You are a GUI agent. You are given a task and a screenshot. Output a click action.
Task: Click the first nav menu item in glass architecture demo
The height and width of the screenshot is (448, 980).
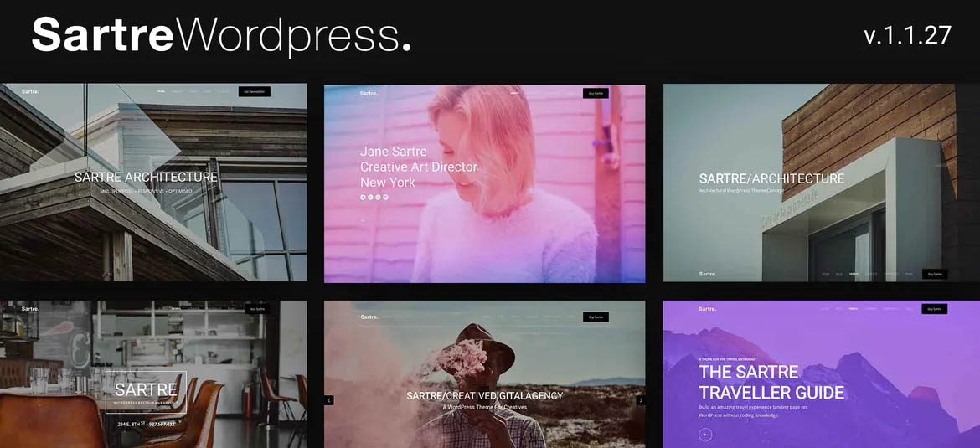pos(162,91)
